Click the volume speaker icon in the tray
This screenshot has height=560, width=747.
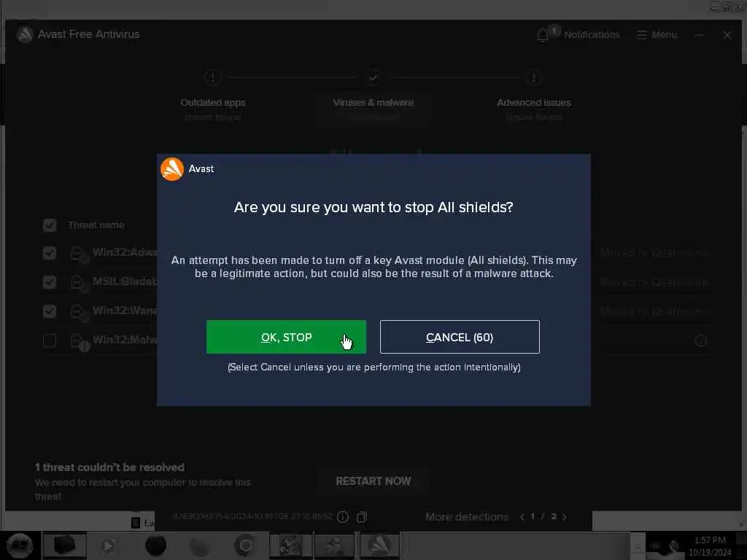point(674,547)
